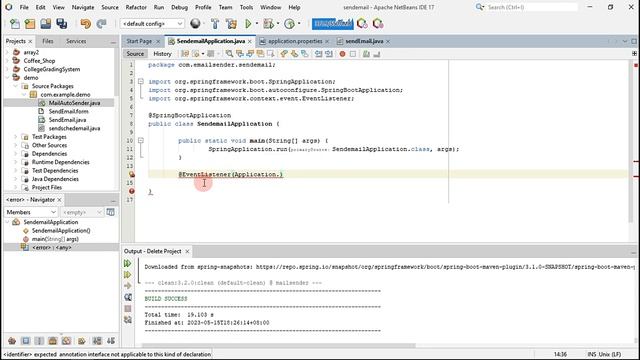Click the red error glyph on line 16

[131, 191]
